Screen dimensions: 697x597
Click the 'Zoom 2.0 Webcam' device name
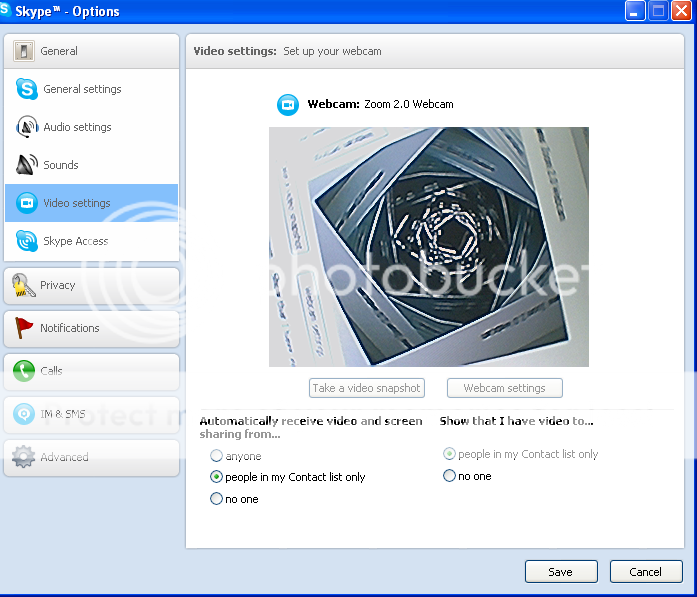tap(409, 104)
